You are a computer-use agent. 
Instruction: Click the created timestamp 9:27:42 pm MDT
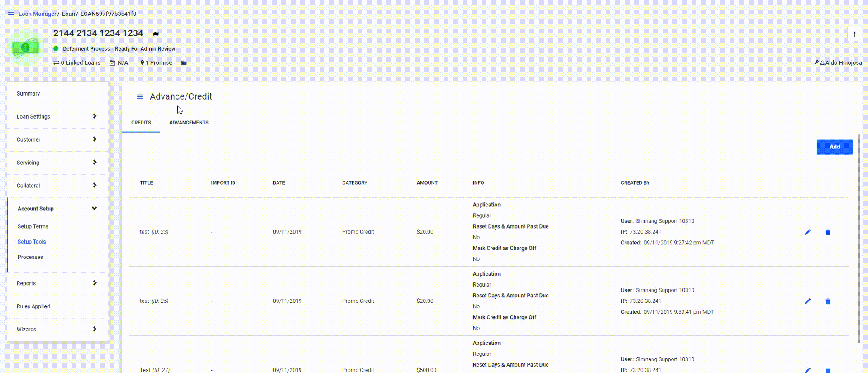click(x=679, y=243)
